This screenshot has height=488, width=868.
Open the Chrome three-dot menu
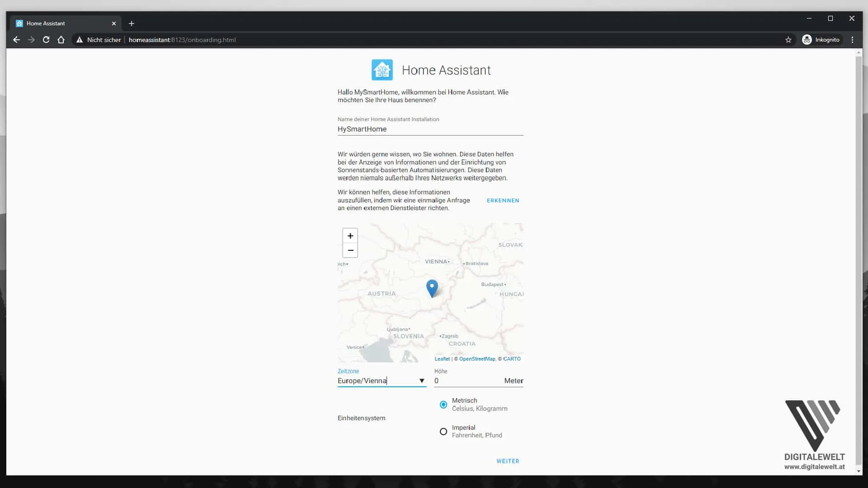coord(853,40)
